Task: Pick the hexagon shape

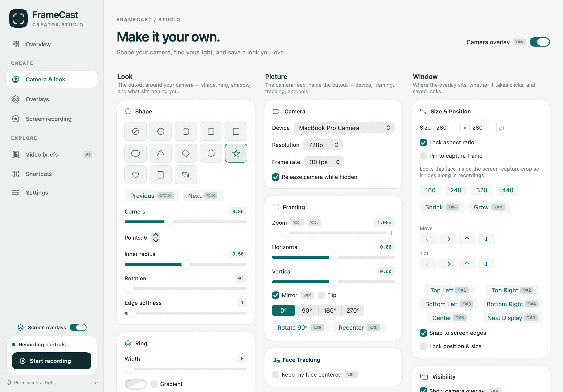Action: [x=211, y=153]
